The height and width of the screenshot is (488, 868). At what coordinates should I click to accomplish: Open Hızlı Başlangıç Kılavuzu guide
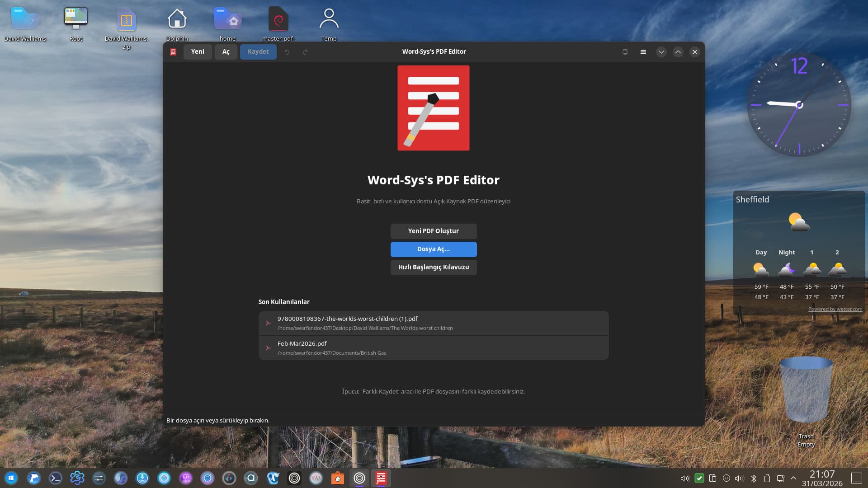[433, 267]
